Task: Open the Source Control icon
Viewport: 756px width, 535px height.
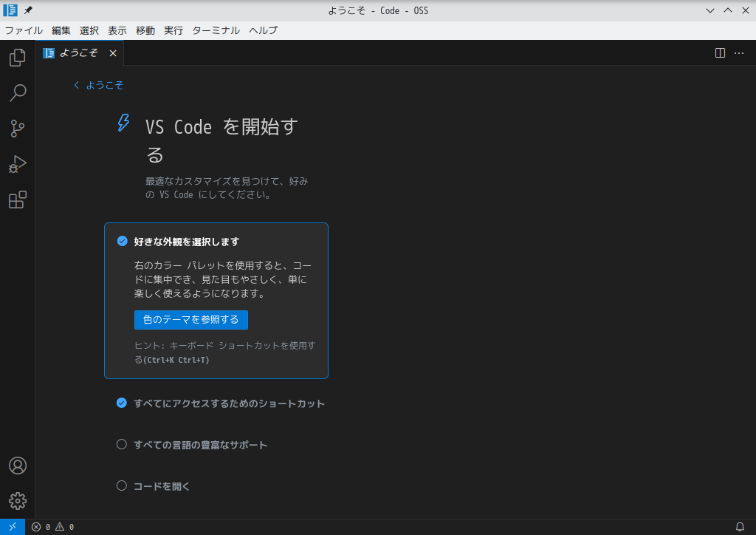Action: pos(18,129)
